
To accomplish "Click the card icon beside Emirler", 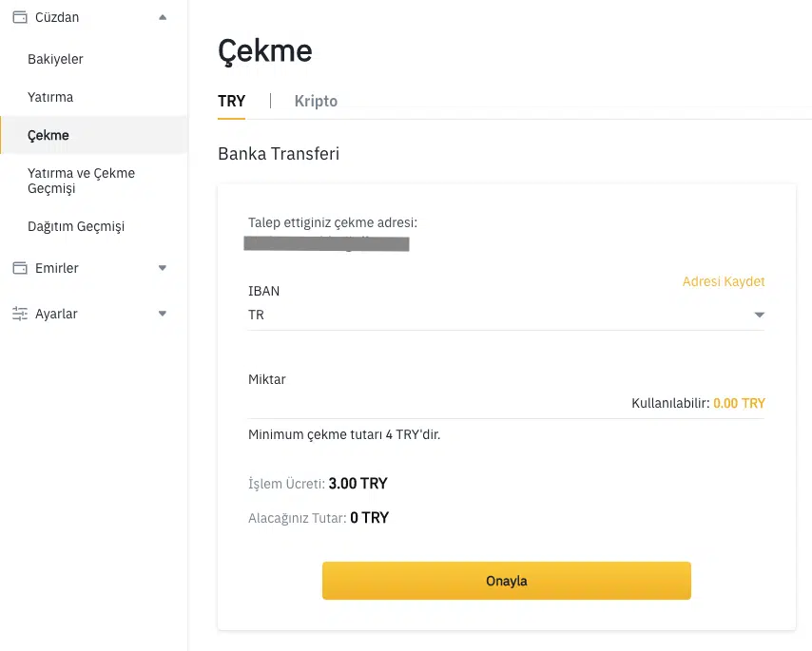I will (19, 268).
